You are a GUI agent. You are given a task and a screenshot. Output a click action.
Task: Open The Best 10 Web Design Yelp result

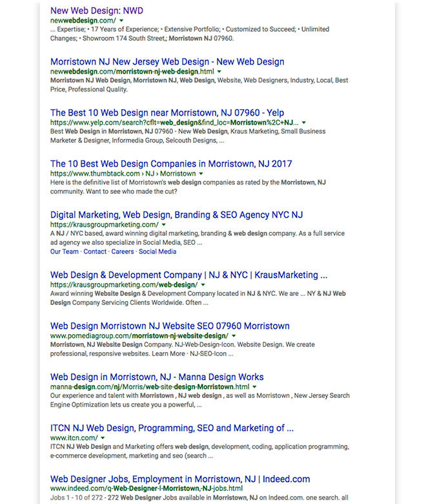point(167,113)
